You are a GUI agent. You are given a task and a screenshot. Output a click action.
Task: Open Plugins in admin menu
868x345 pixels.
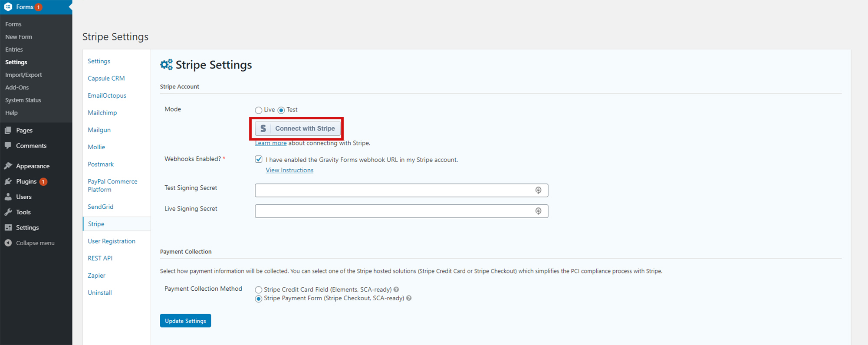[x=26, y=181]
